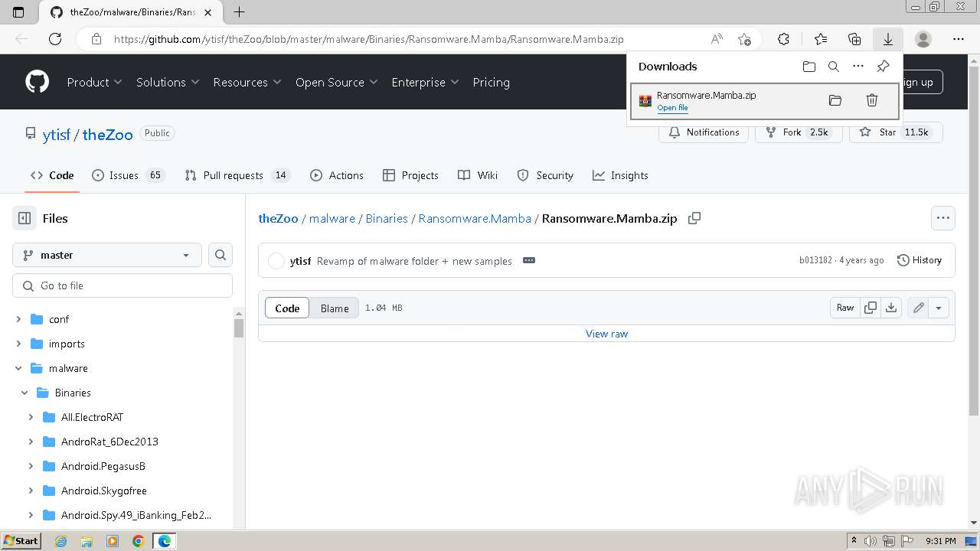
Task: Click the Raw button
Action: [845, 308]
